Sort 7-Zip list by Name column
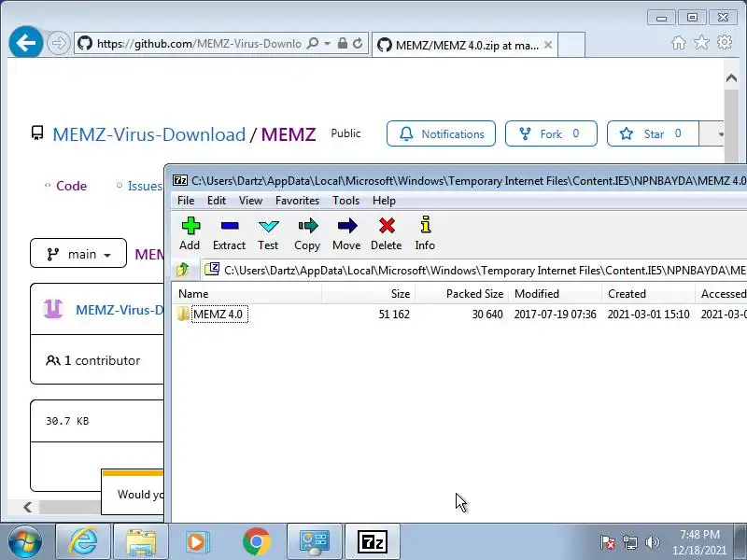747x560 pixels. (247, 294)
